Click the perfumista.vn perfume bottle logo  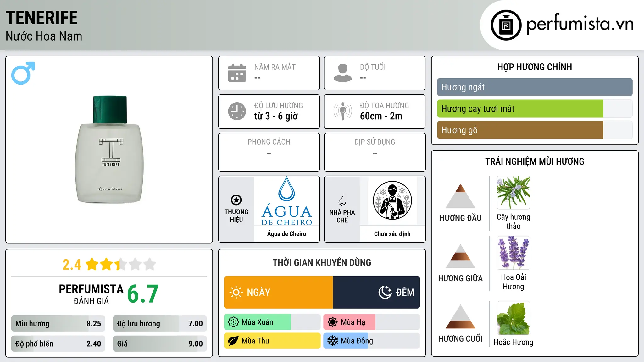(x=506, y=25)
